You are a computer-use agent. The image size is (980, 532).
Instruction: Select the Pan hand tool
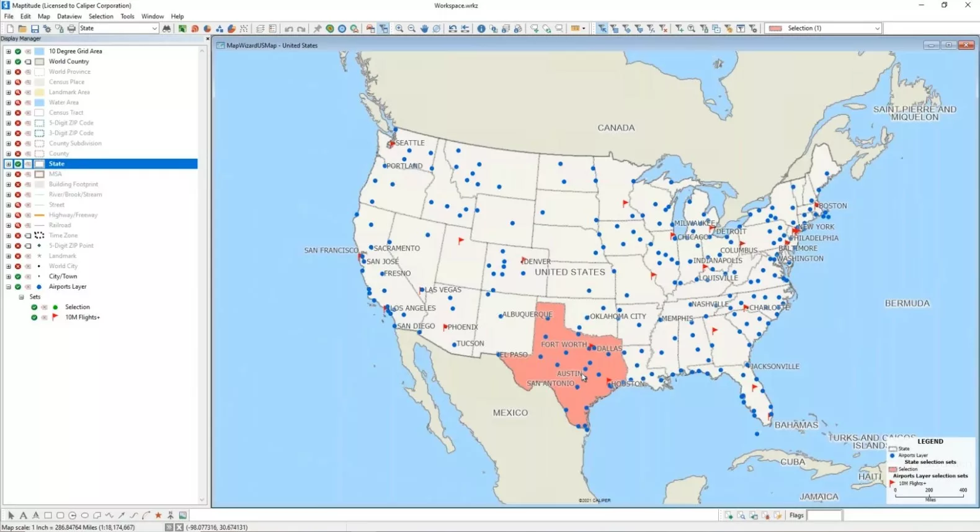424,29
